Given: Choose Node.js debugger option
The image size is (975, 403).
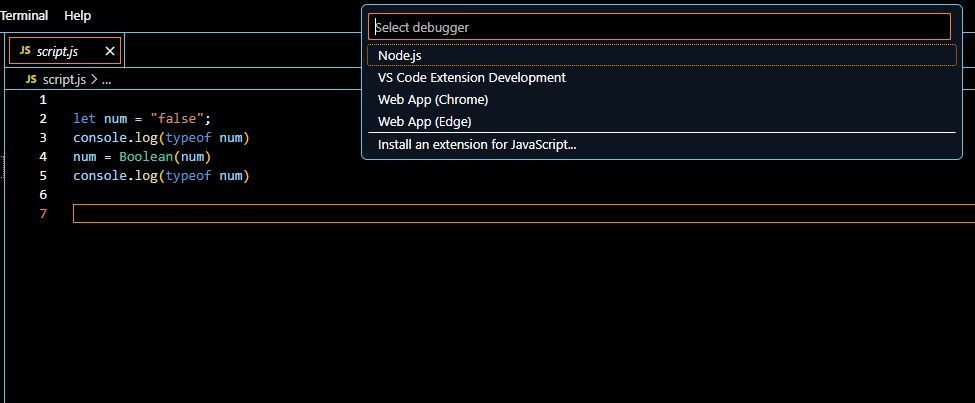Looking at the screenshot, I should click(662, 55).
